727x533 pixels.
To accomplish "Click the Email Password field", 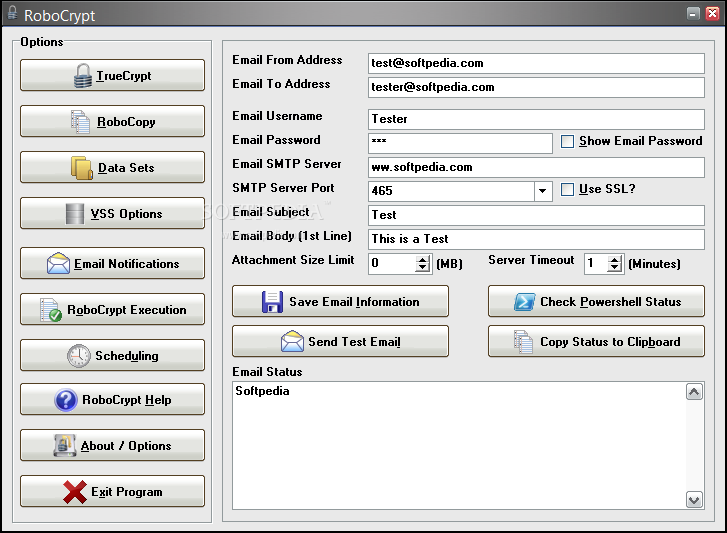I will coord(460,143).
